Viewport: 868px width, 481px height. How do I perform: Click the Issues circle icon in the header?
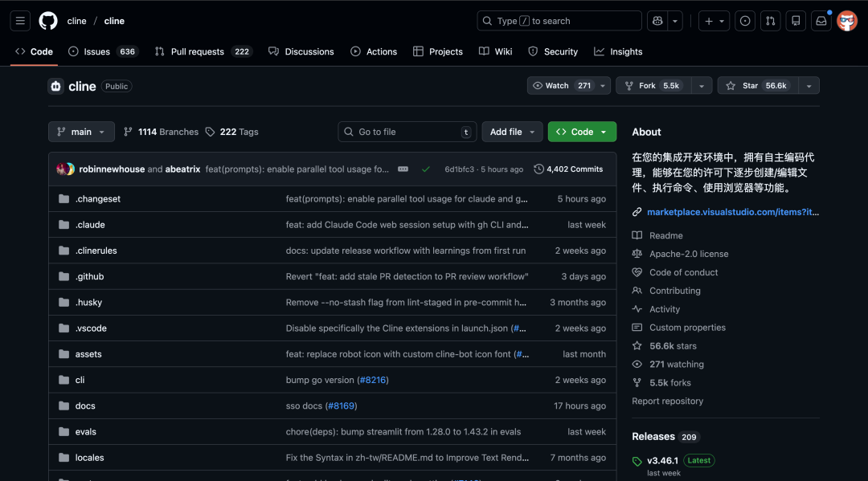744,20
